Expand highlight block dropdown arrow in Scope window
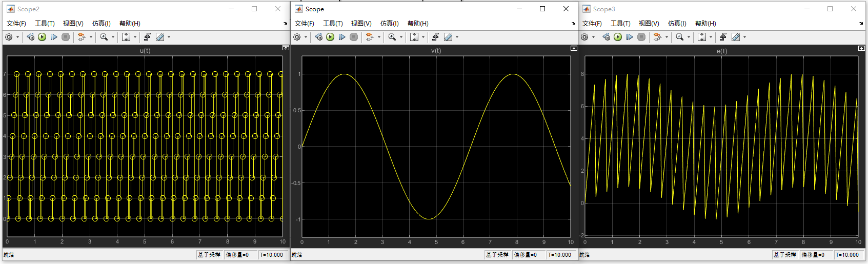 pyautogui.click(x=379, y=37)
